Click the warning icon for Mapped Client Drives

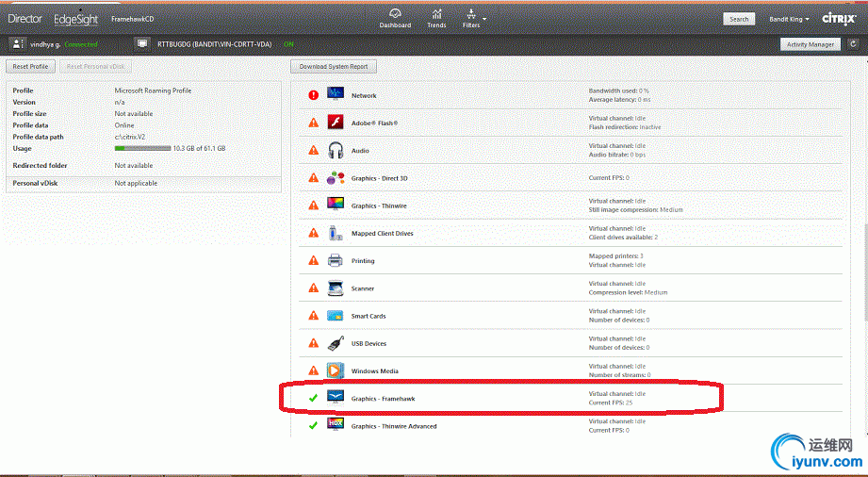pyautogui.click(x=313, y=233)
